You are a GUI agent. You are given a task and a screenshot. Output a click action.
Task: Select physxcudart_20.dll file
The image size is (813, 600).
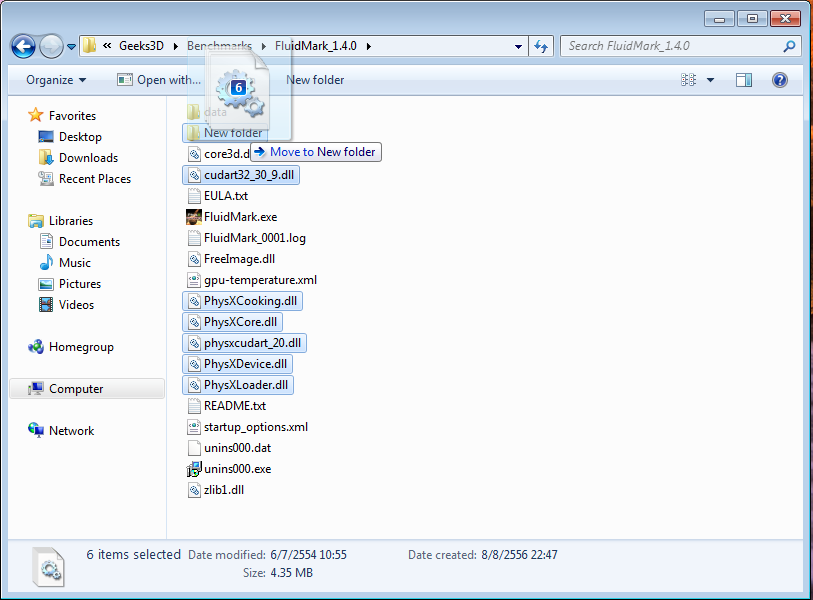[244, 343]
